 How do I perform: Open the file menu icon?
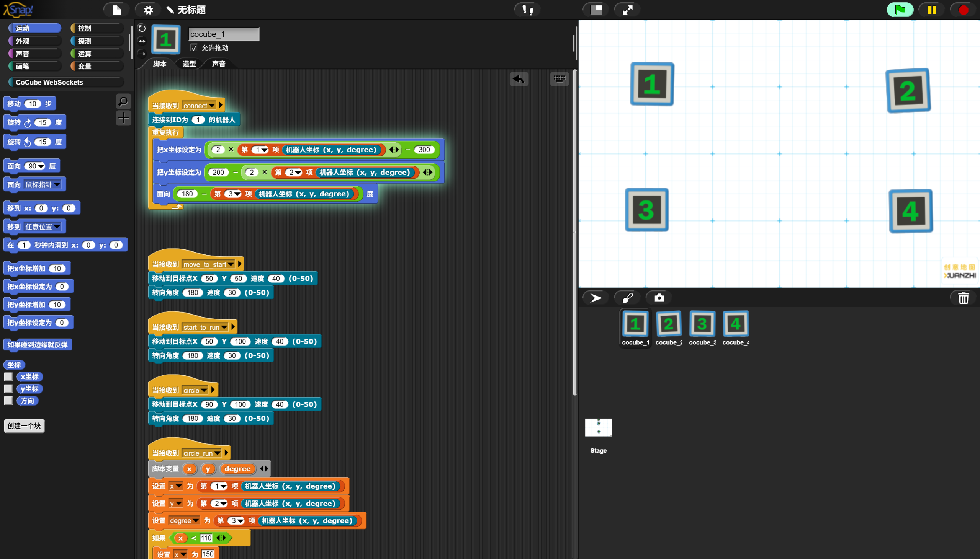pos(117,10)
